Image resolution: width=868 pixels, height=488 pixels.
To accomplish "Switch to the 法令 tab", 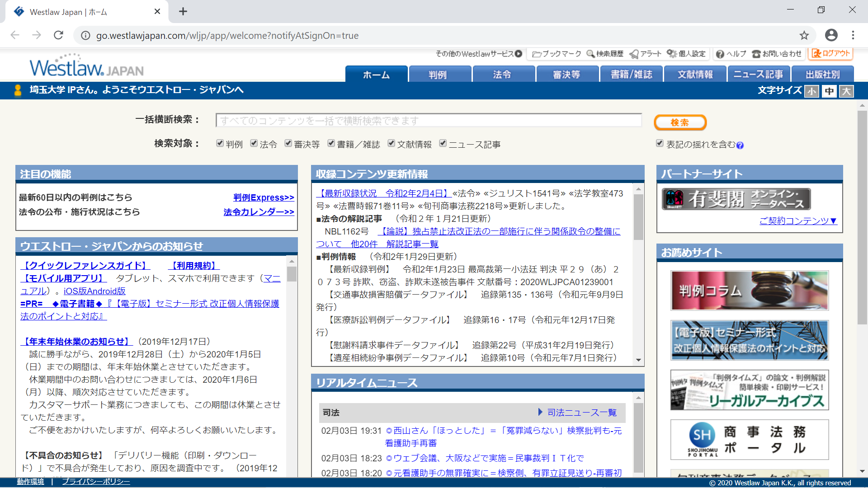I will (504, 74).
